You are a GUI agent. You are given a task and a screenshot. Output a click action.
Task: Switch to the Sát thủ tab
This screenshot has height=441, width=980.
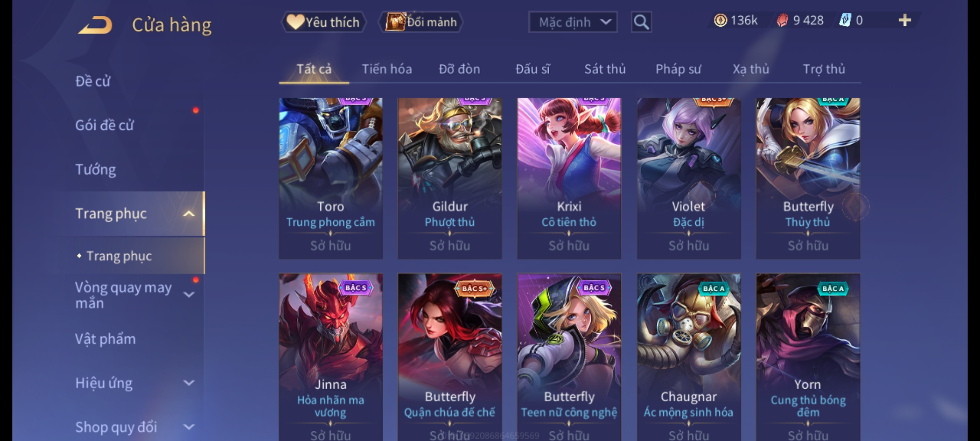(605, 69)
